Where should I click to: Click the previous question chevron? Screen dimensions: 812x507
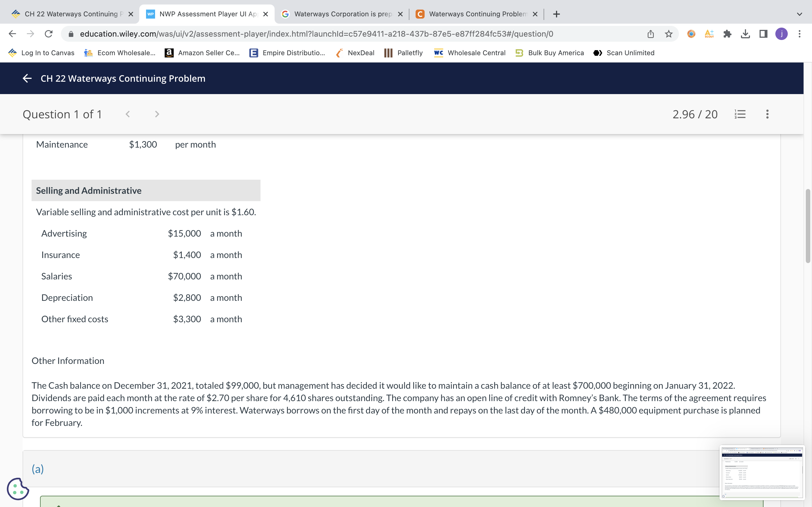[127, 114]
